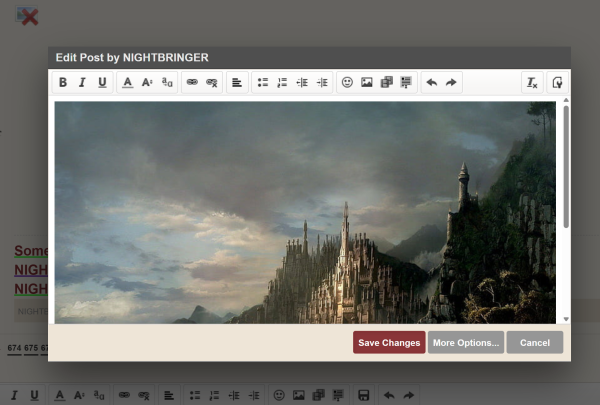
Task: Toggle Underline in the Edit Post toolbar
Action: (102, 82)
